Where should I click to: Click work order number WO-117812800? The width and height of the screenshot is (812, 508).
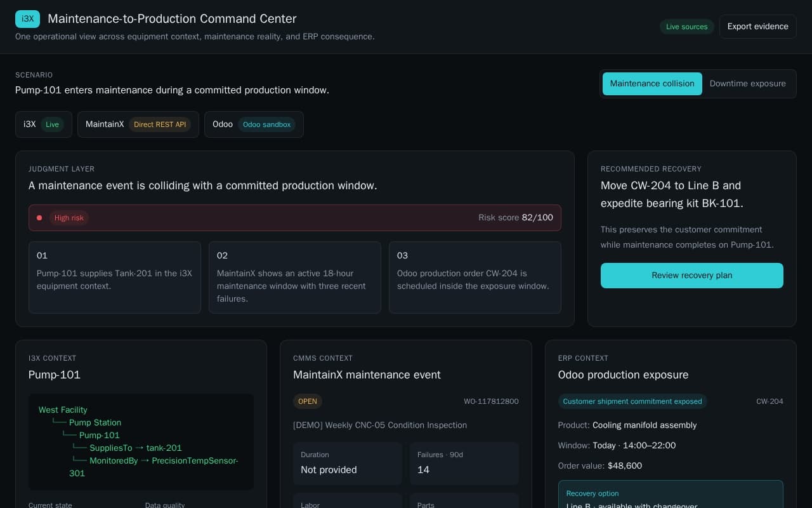tap(491, 401)
